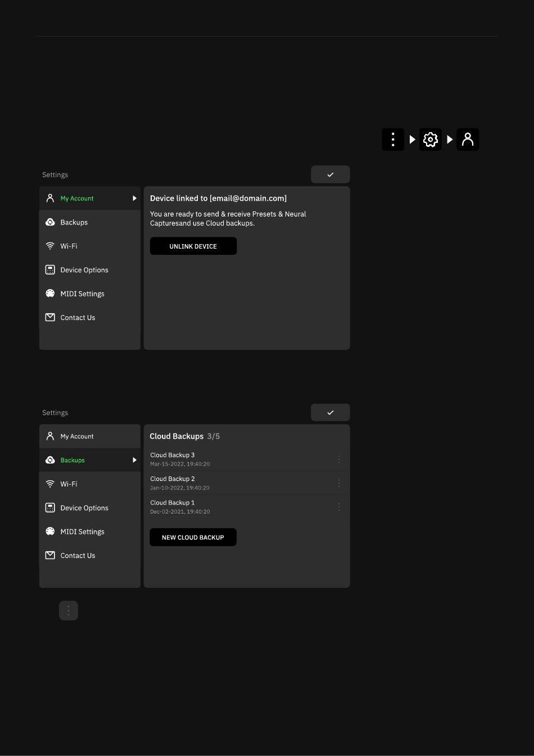
Task: Confirm with checkmark above the Cloud Backups panel
Action: click(x=331, y=412)
